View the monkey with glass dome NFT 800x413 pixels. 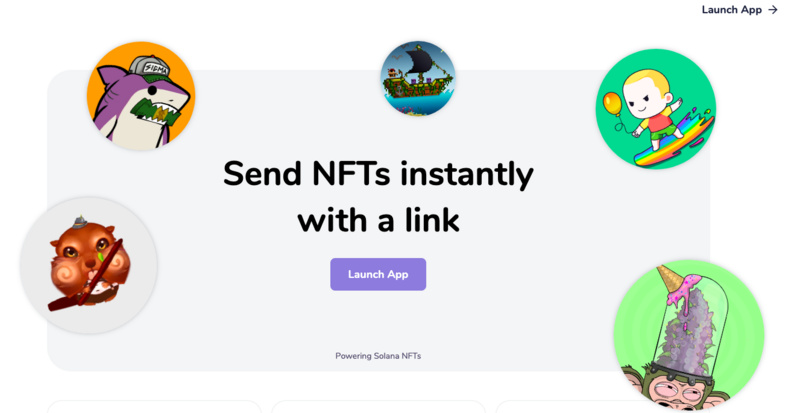coord(688,335)
